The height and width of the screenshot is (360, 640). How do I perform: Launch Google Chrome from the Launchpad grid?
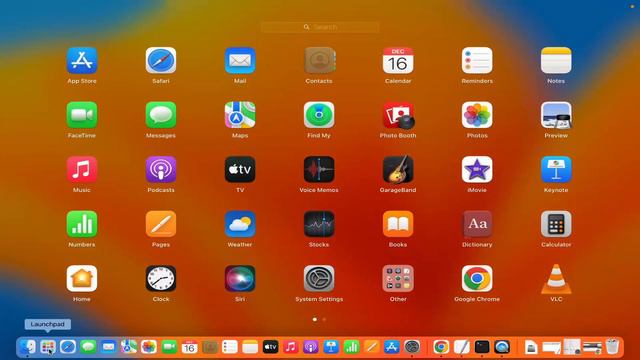tap(477, 279)
